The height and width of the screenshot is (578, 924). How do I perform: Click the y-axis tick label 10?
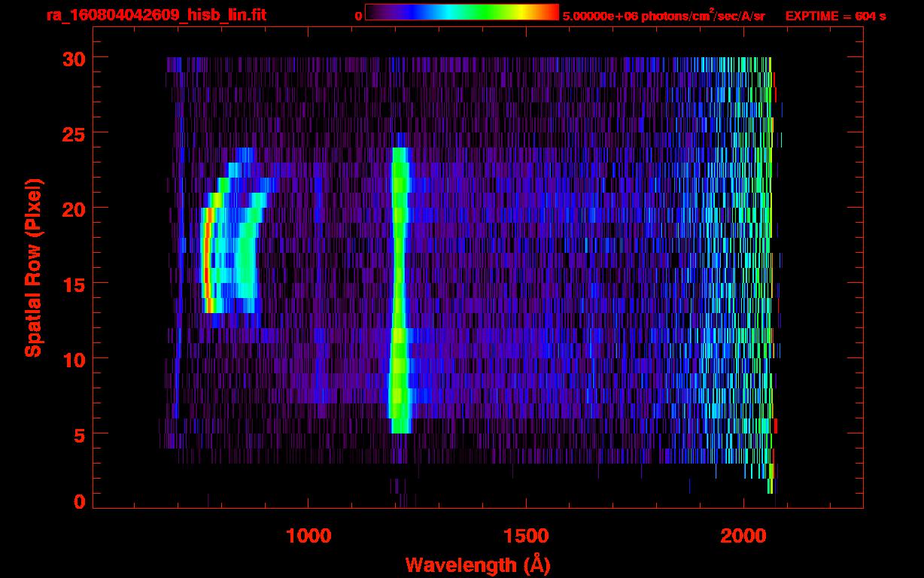coord(73,359)
